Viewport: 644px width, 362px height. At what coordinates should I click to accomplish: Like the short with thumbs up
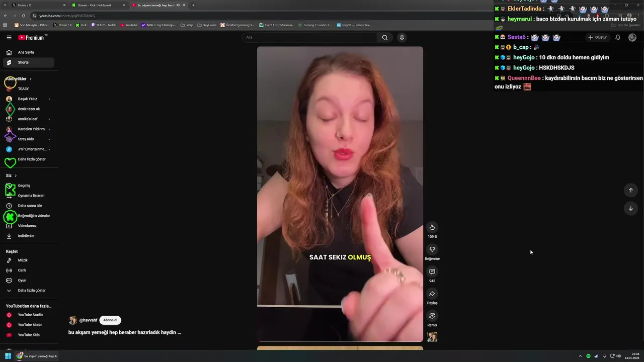click(432, 227)
